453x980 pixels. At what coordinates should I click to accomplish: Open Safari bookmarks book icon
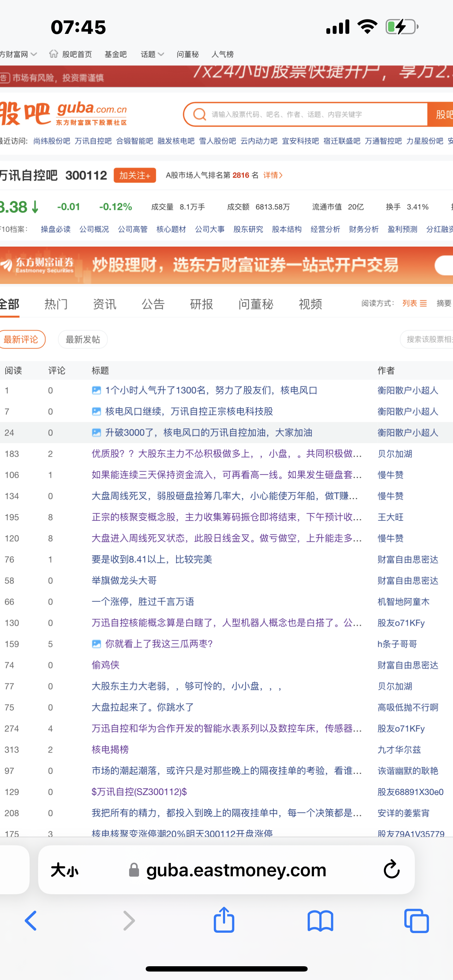(320, 921)
